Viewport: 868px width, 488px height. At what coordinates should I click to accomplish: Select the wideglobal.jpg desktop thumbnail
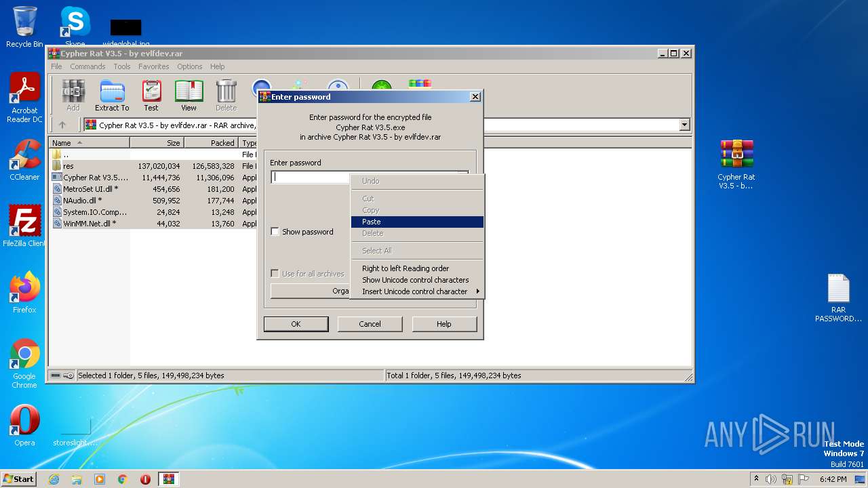tap(126, 32)
